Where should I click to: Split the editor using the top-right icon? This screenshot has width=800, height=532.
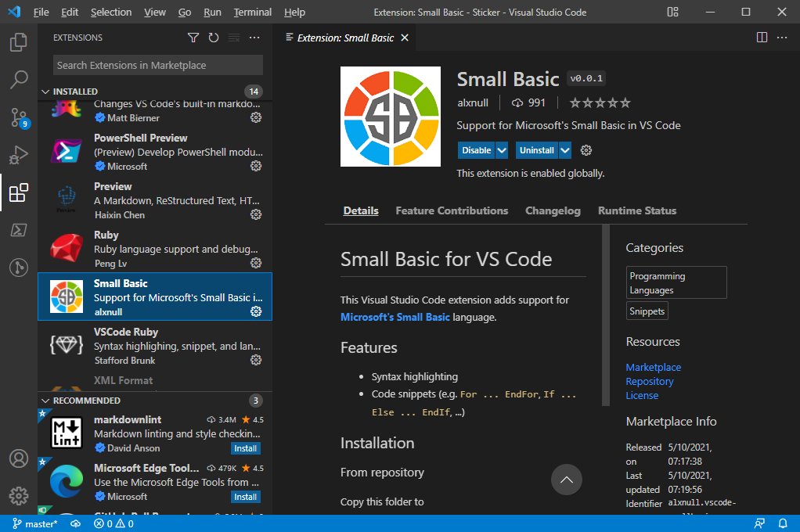click(761, 37)
